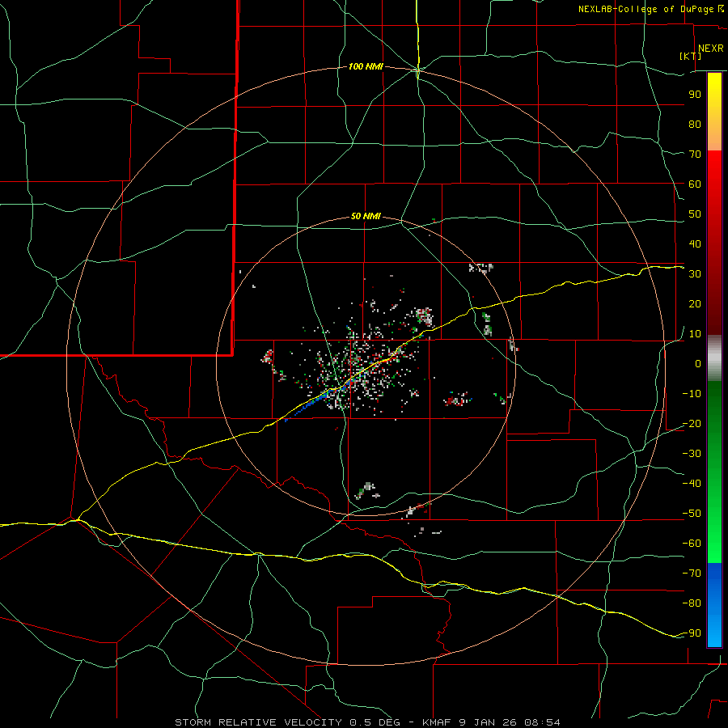Click the legend value 80
The image size is (728, 728).
(695, 125)
